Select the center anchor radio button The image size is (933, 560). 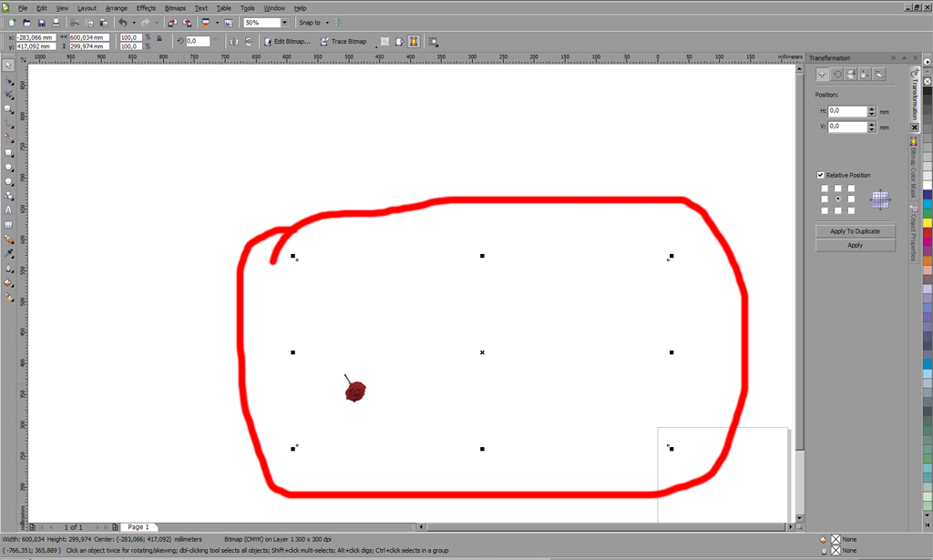point(838,199)
